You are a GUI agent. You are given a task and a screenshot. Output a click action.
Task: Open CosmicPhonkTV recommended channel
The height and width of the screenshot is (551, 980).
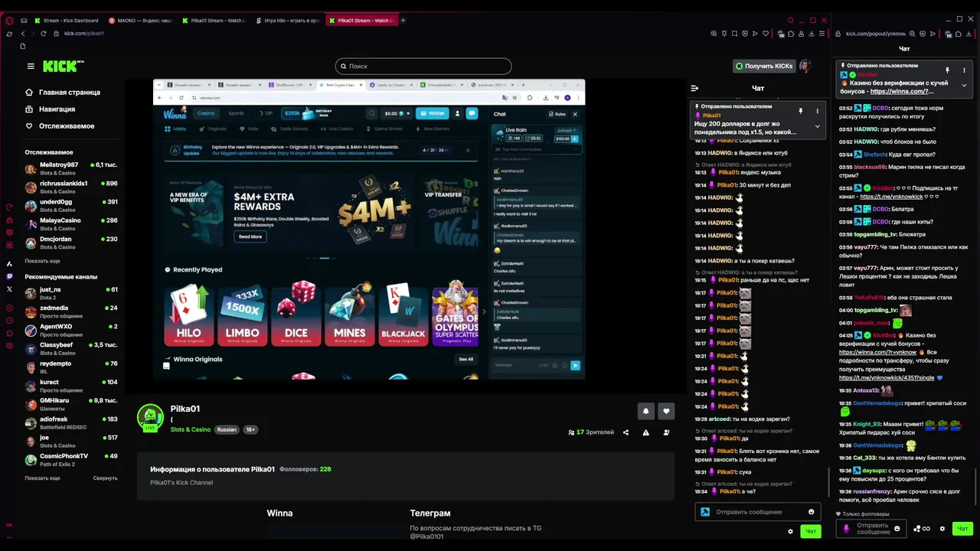[x=71, y=460]
